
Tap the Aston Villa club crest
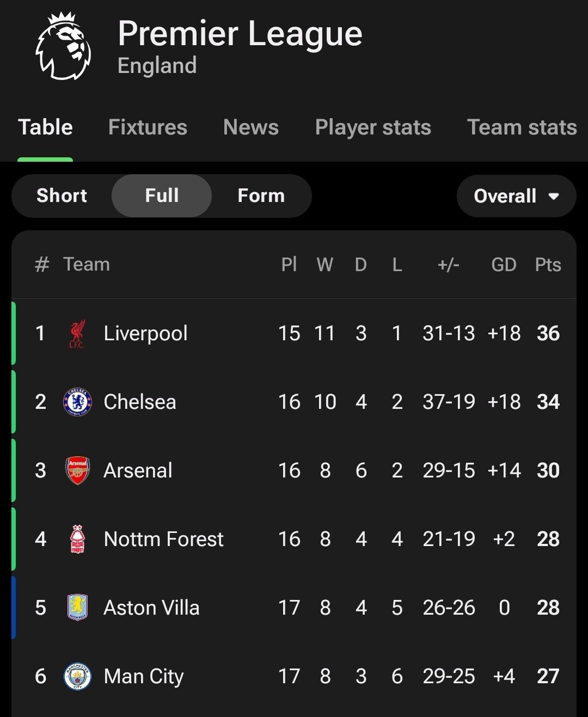[77, 608]
